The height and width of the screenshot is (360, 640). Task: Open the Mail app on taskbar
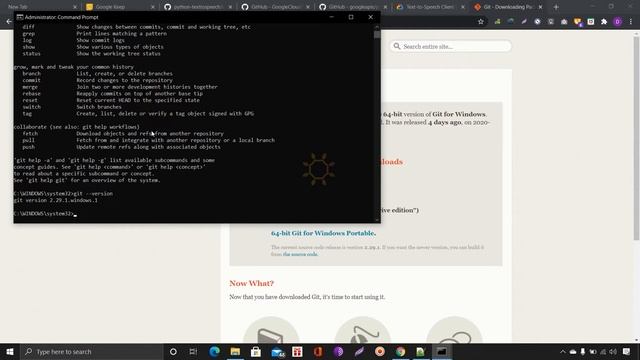tap(277, 351)
